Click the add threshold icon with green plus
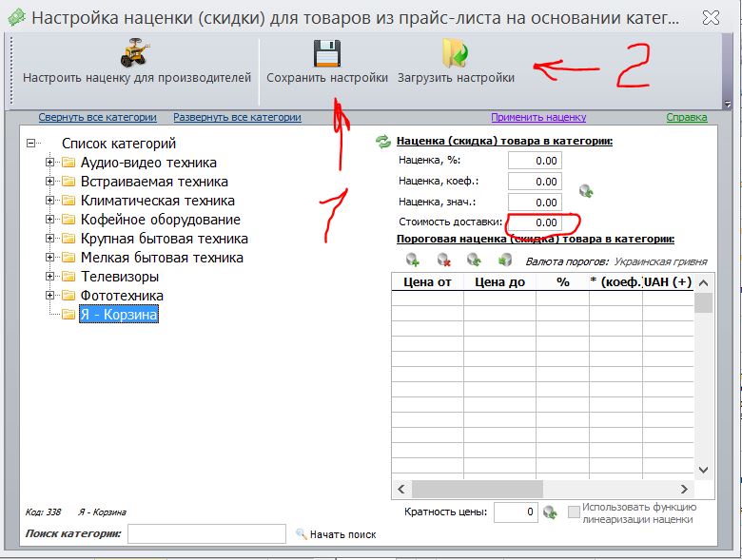742x560 pixels. point(413,260)
